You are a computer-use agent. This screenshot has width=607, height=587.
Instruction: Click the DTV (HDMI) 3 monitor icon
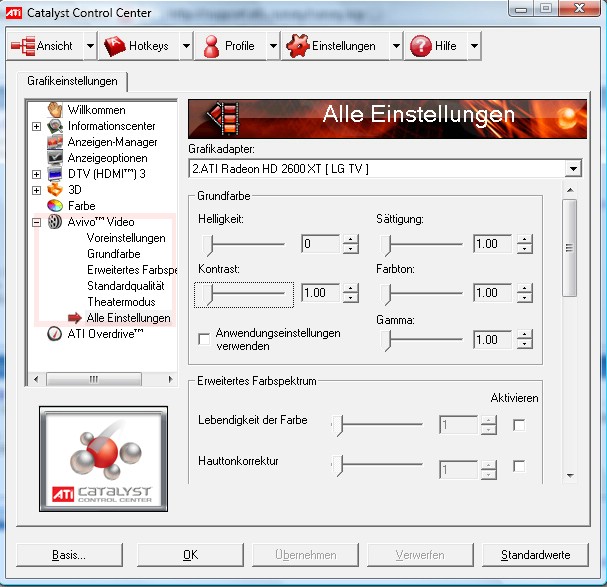click(55, 174)
